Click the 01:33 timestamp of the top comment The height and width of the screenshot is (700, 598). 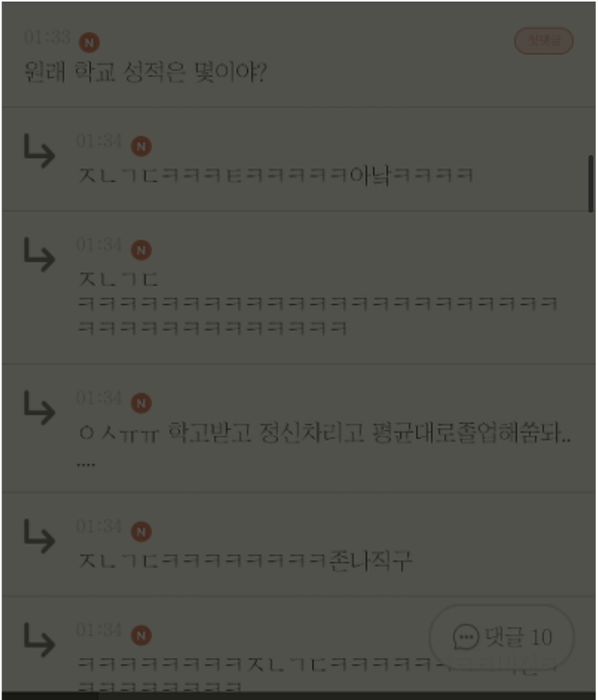tap(47, 37)
